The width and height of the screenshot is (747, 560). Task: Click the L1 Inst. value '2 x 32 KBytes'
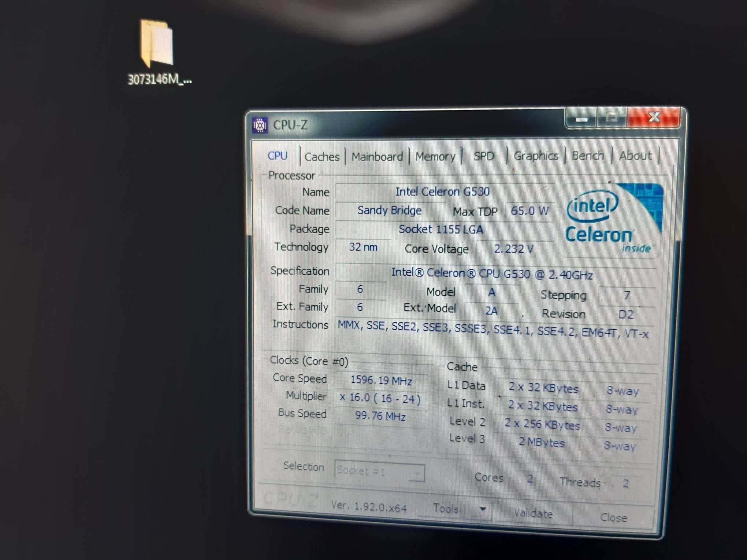click(543, 406)
